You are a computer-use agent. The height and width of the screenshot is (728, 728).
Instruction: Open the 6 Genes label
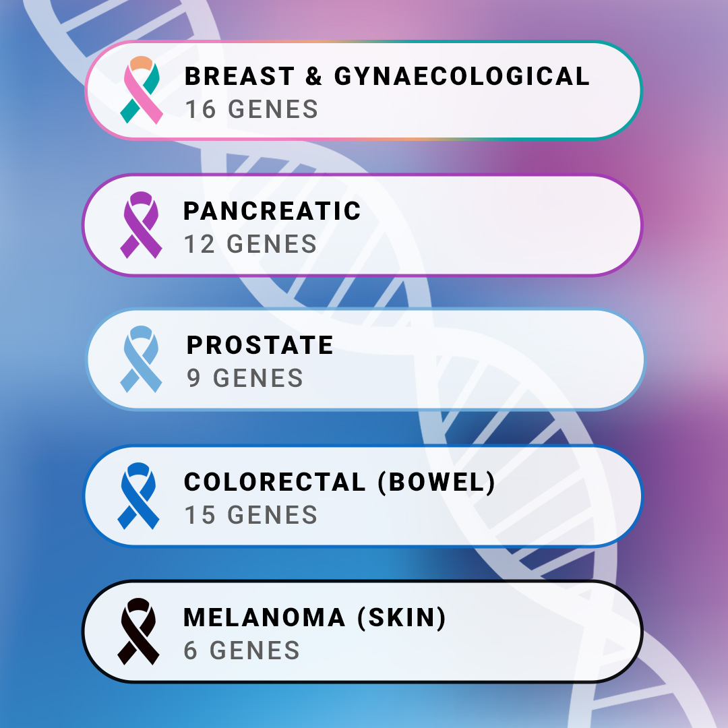(x=241, y=650)
